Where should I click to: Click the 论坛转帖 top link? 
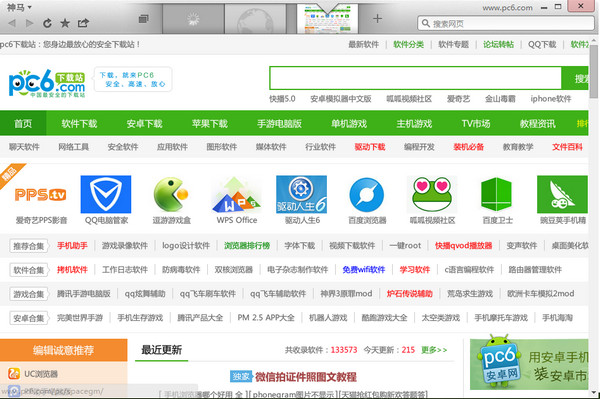pos(498,44)
